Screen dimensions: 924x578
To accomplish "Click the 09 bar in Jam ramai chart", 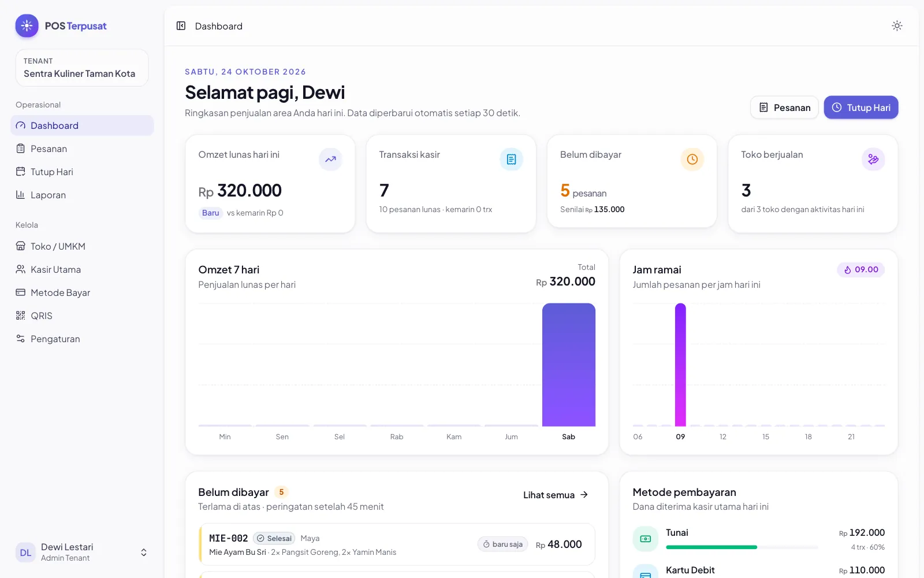I will 680,365.
